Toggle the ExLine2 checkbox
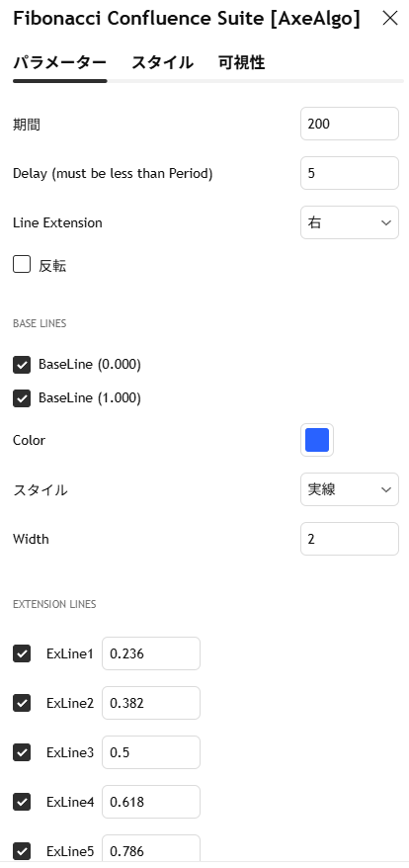409x868 pixels. [22, 703]
